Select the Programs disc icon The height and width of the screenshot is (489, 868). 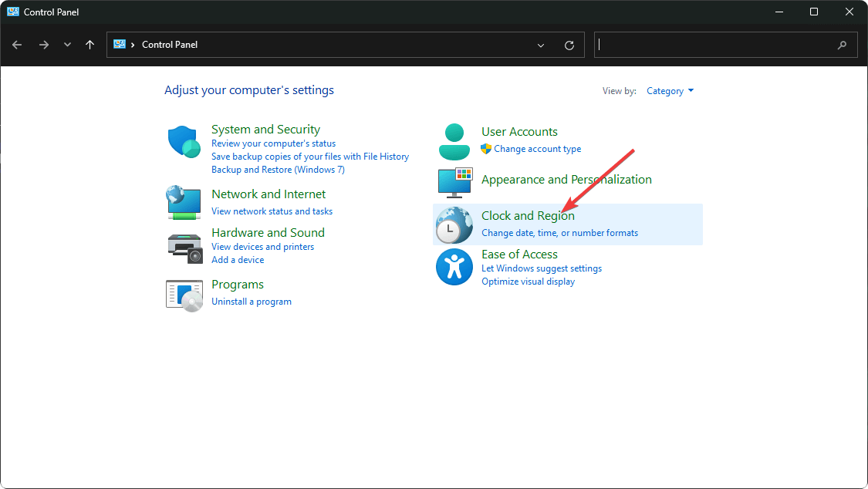(x=184, y=294)
